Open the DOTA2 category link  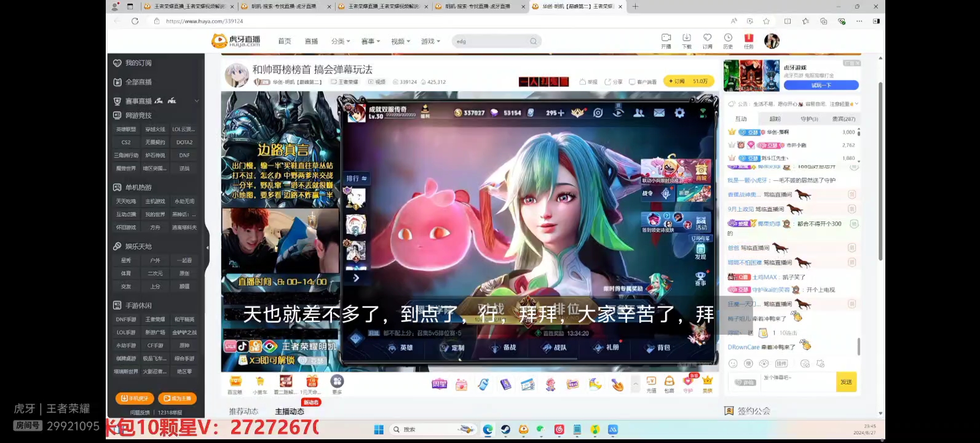point(184,142)
